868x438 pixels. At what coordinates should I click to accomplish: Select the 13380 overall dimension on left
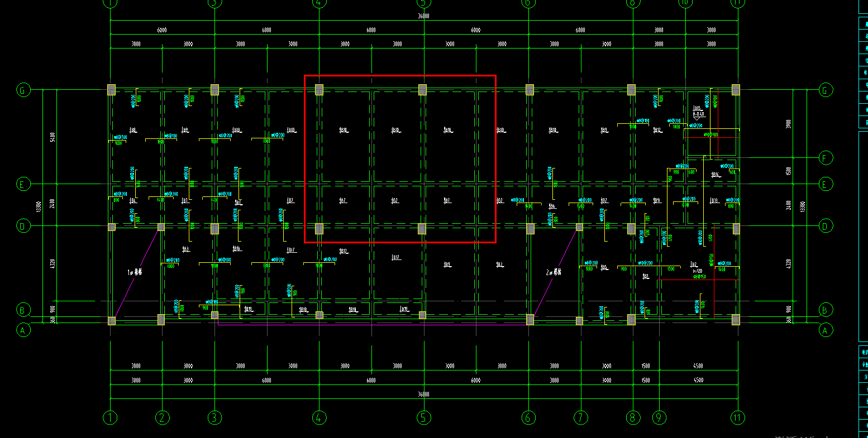tap(38, 206)
